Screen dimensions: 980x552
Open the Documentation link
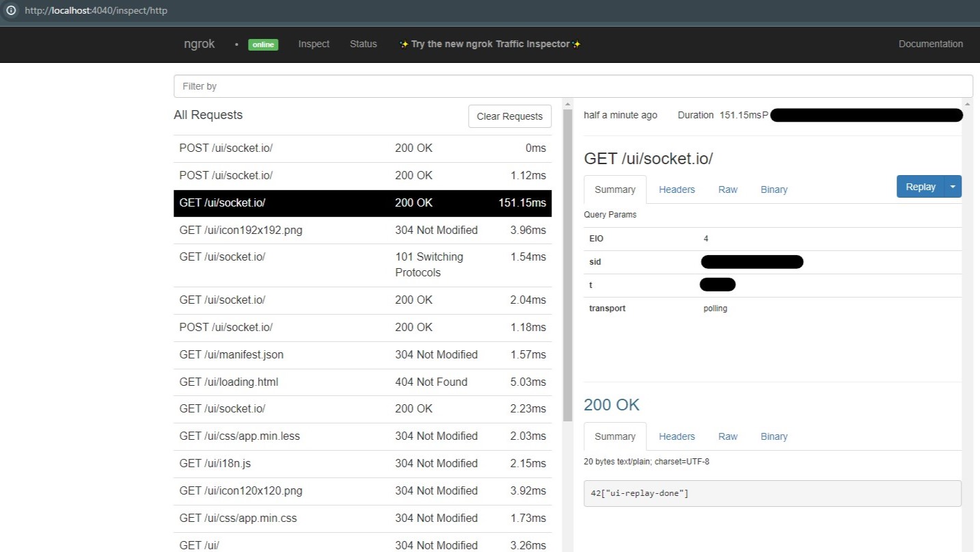930,44
